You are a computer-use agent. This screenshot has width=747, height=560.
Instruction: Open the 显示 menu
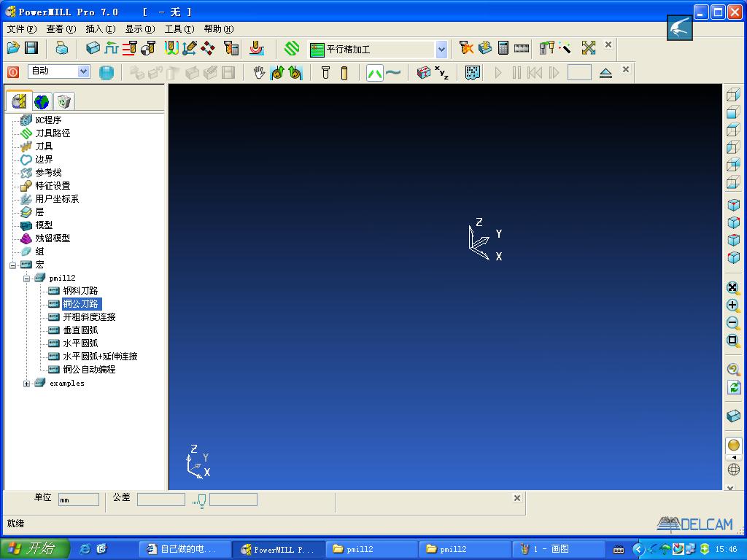(x=140, y=29)
